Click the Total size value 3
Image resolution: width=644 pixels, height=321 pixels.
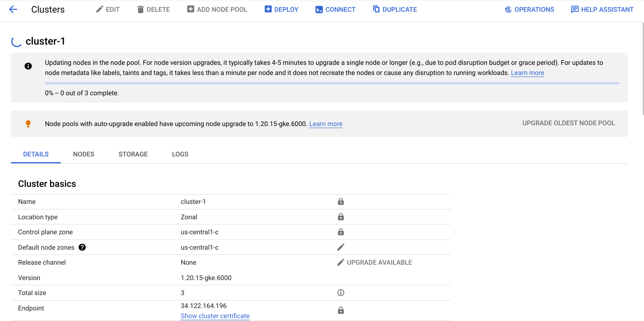pos(183,293)
